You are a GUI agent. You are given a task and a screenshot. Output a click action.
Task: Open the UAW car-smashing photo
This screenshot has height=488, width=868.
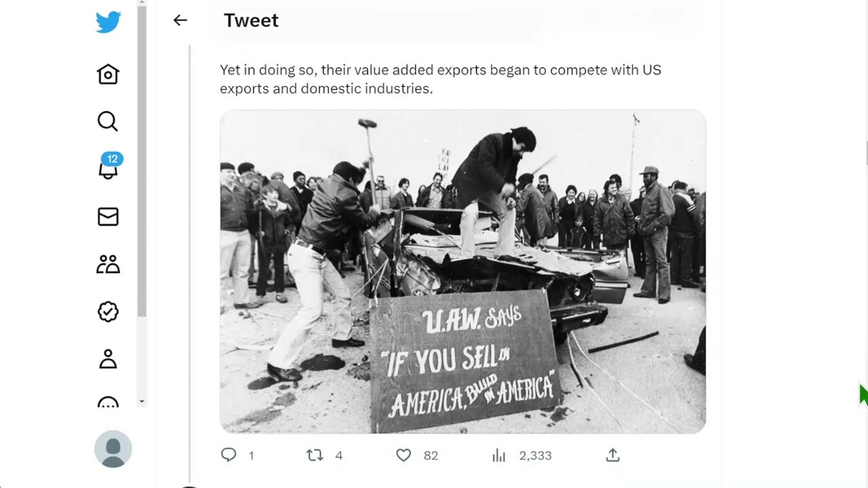tap(462, 271)
